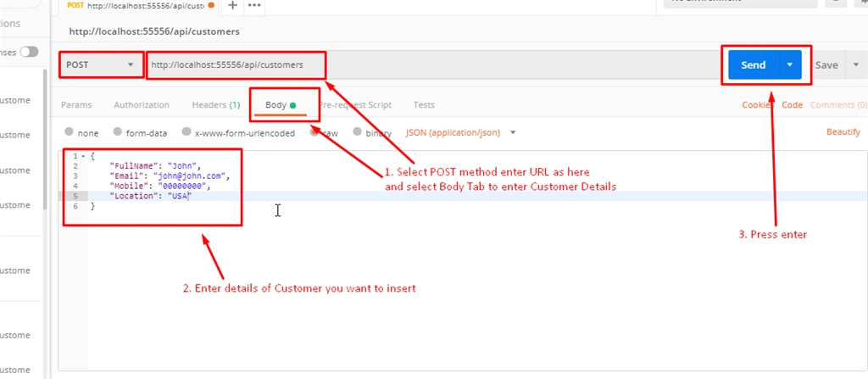Screen dimensions: 868x379
Task: Beautify the JSON body
Action: click(843, 132)
